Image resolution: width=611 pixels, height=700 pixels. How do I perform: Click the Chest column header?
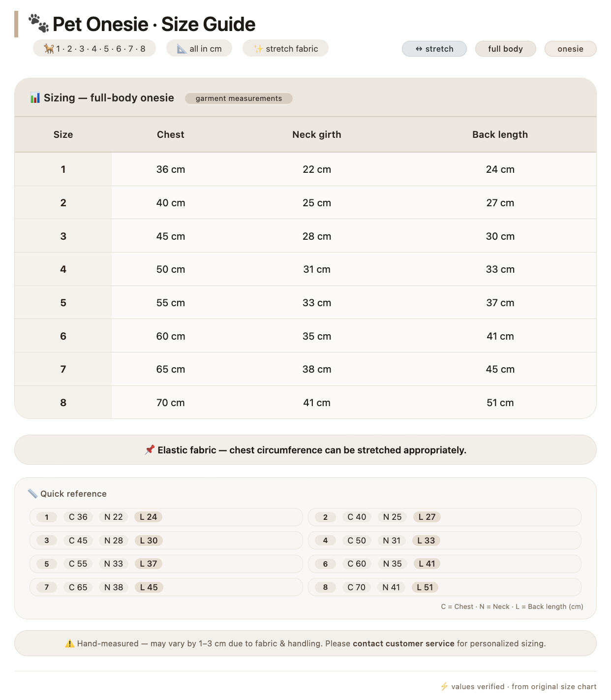171,134
